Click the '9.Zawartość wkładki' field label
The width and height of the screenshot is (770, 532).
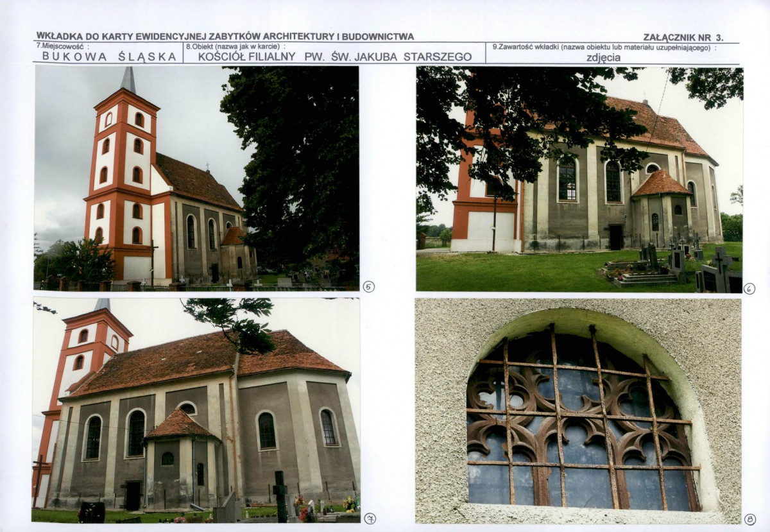click(603, 47)
